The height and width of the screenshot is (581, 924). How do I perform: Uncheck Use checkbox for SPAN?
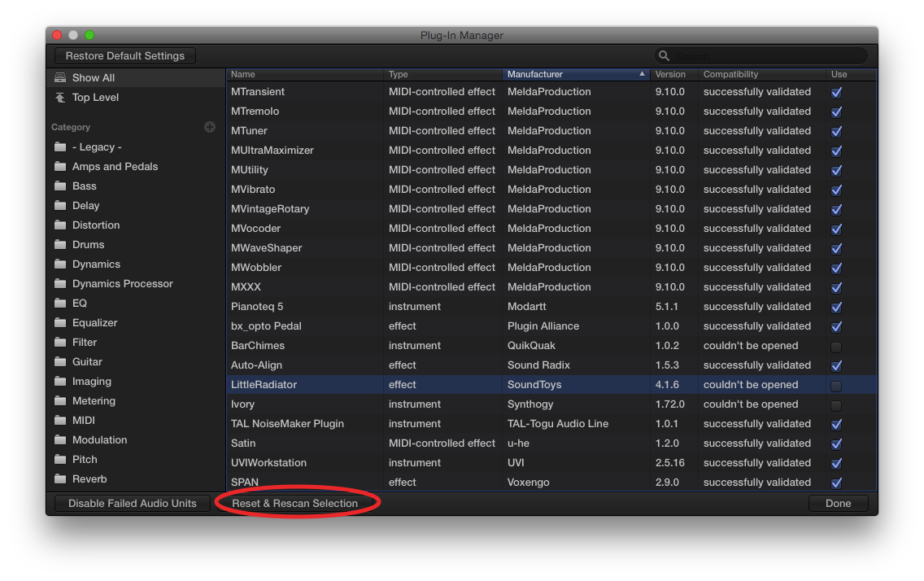pyautogui.click(x=836, y=483)
